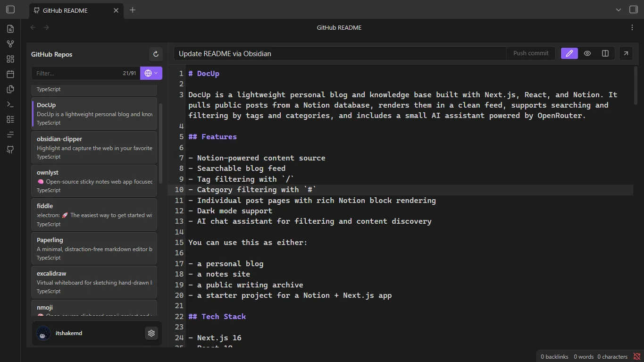Open the obsidian-clipper repository card
644x362 pixels.
click(94, 147)
